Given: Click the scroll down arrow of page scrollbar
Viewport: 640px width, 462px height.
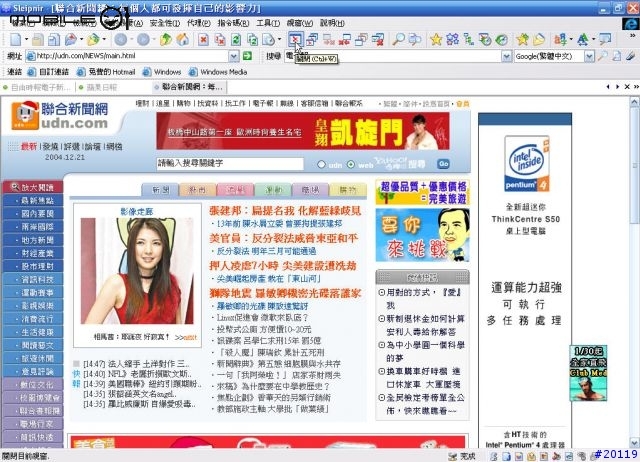Looking at the screenshot, I should click(x=635, y=442).
